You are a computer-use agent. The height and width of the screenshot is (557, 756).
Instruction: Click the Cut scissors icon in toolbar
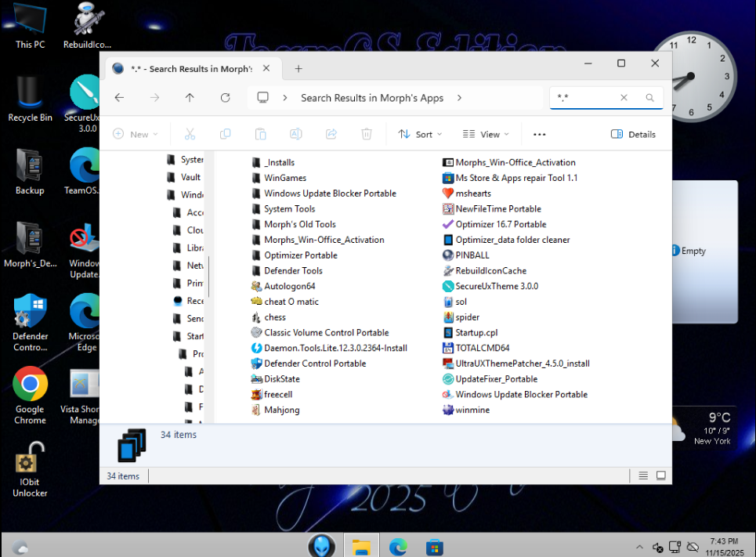190,134
